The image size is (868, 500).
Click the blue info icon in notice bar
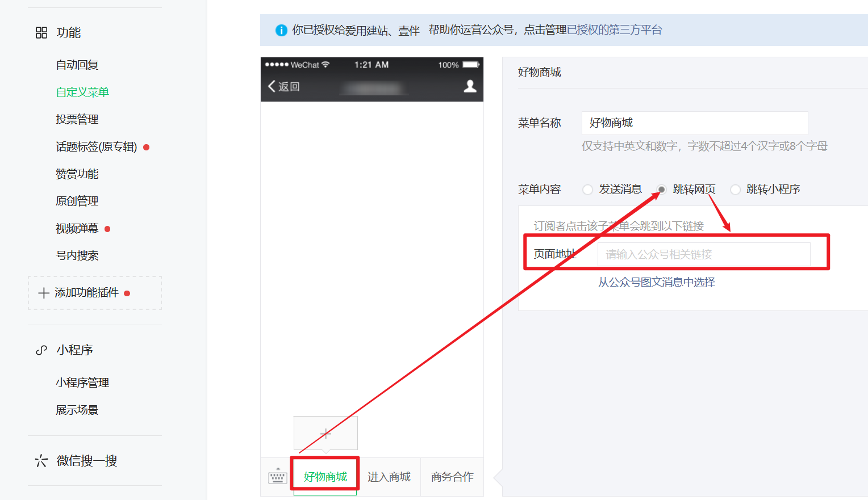coord(281,30)
